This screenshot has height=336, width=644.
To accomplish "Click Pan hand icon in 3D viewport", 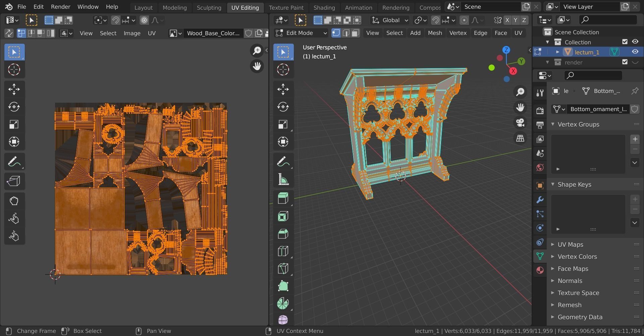I will pyautogui.click(x=520, y=107).
